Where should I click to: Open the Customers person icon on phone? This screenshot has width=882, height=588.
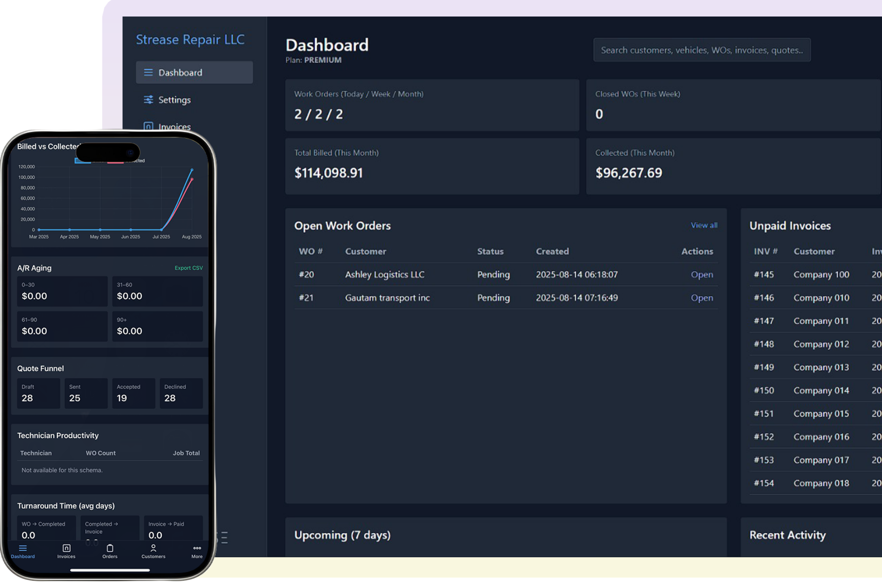153,548
